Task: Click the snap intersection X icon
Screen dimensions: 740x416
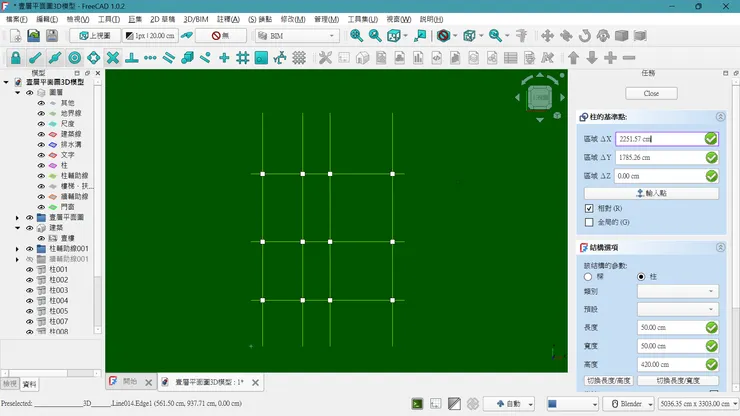Action: 112,58
